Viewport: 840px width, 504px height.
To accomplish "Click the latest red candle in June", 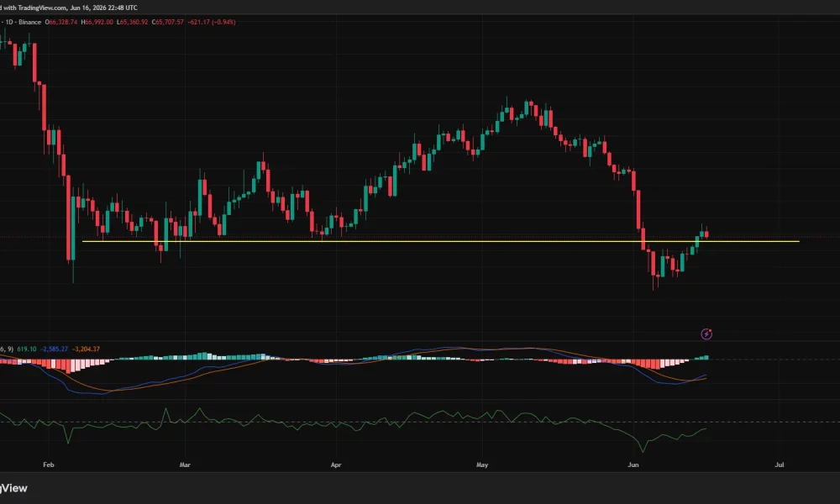I will [707, 234].
